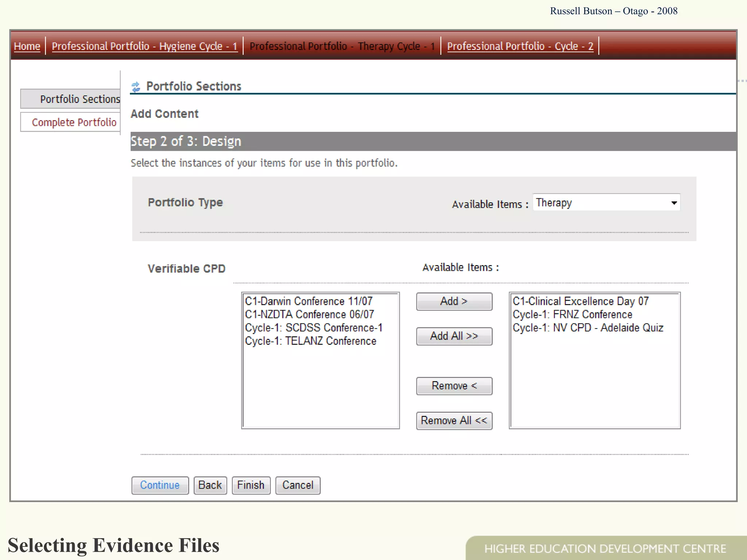This screenshot has width=747, height=560.
Task: Click the Remove All << button
Action: 454,421
